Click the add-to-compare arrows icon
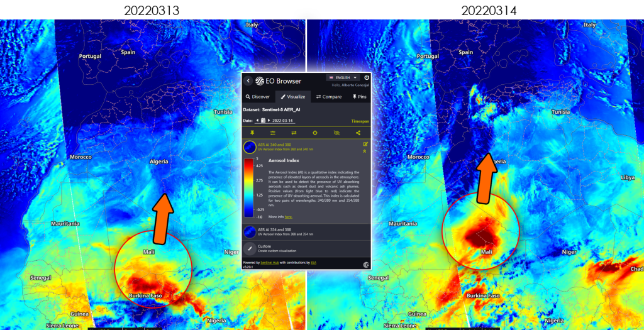Image resolution: width=644 pixels, height=330 pixels. (294, 133)
